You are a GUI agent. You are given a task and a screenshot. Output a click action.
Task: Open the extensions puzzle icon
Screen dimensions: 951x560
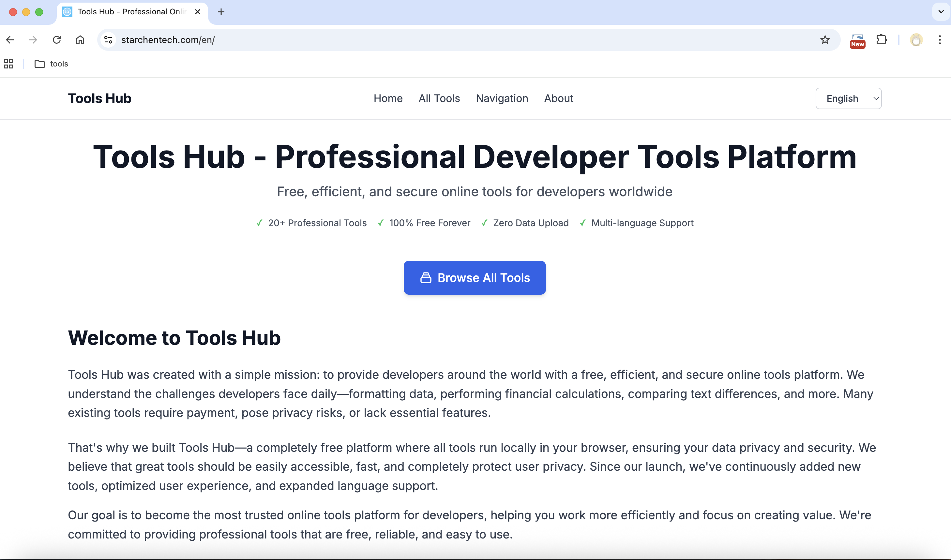(882, 40)
